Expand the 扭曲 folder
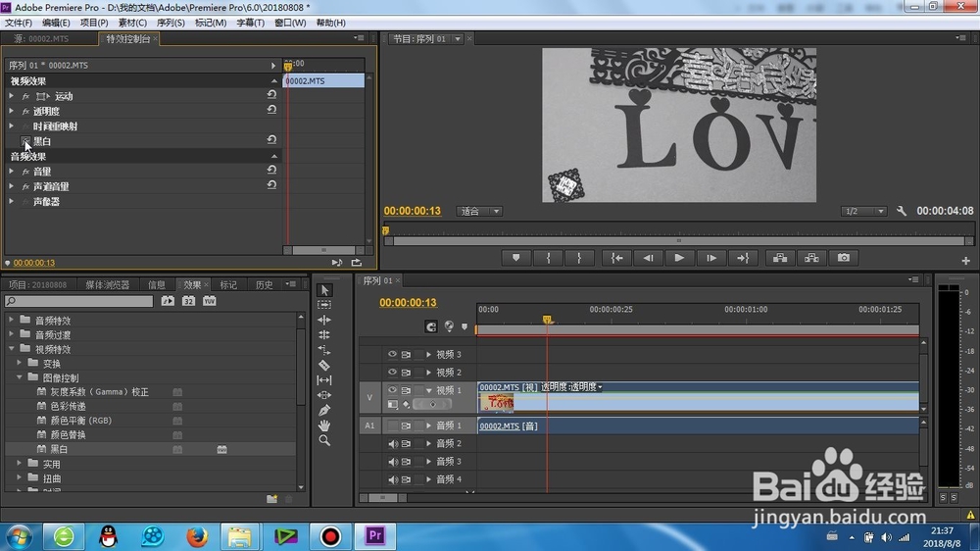The height and width of the screenshot is (551, 980). [x=20, y=477]
